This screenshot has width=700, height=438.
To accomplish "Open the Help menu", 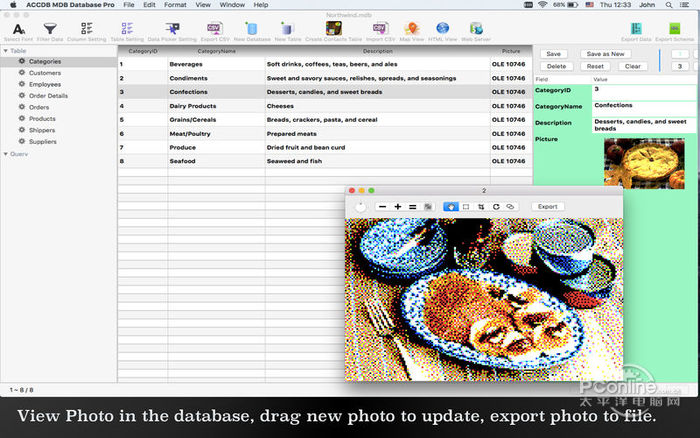I will click(261, 5).
